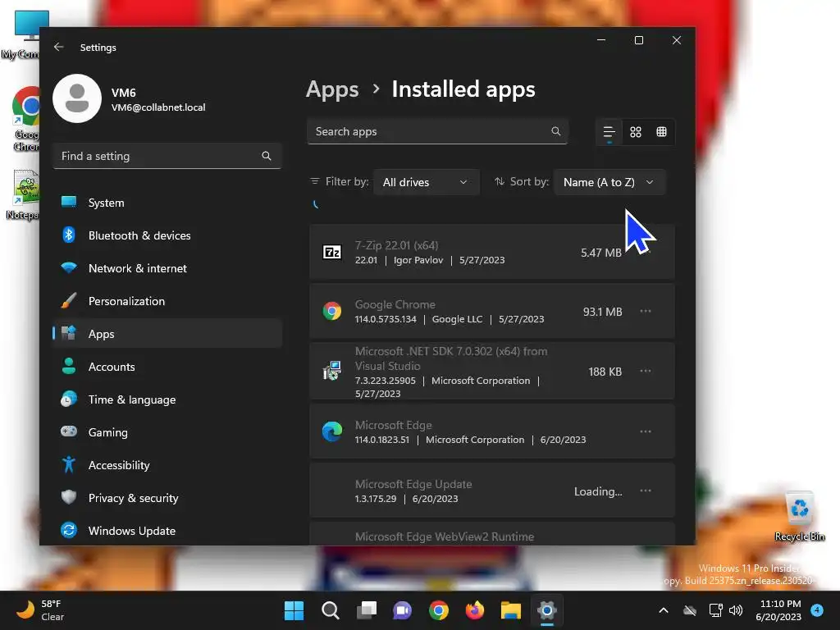
Task: Click the 7-Zip app icon
Action: (x=332, y=252)
